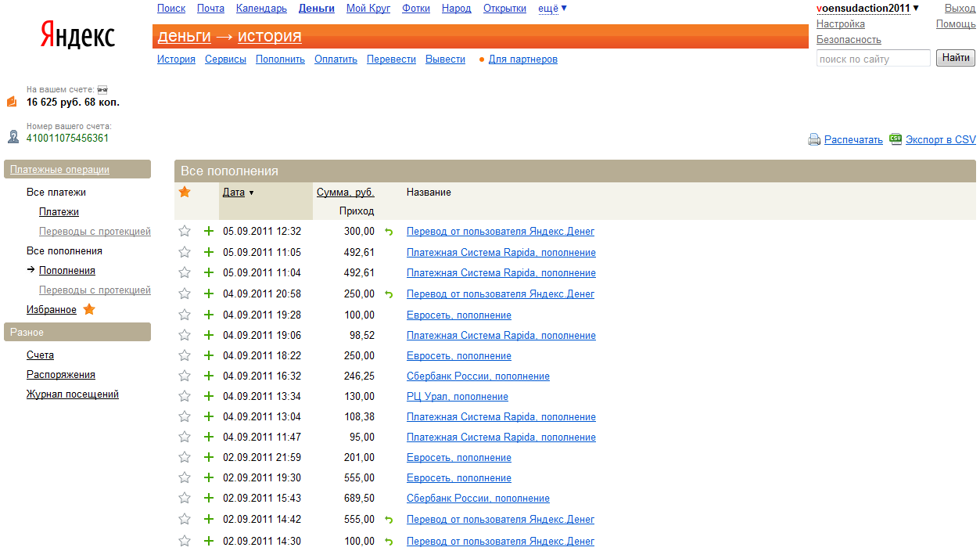Viewport: 980px width, 551px height.
Task: Click the Яндекс logo
Action: point(77,35)
